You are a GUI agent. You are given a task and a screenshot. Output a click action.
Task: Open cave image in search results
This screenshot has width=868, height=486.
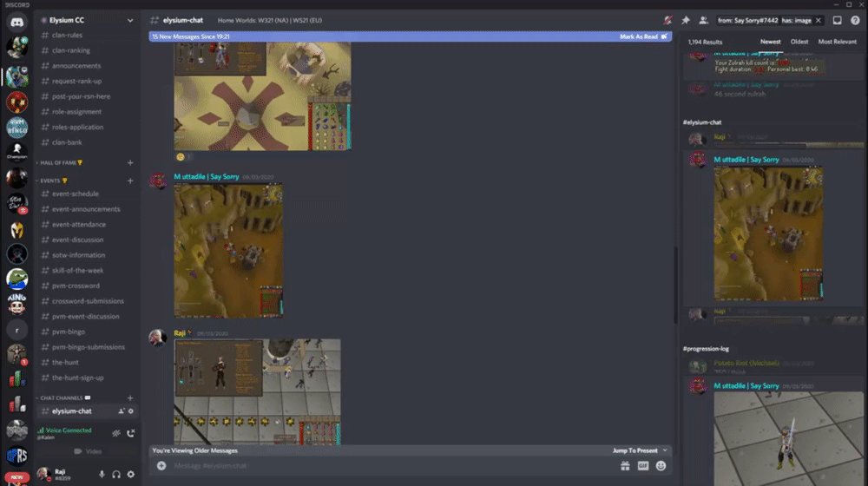tap(768, 233)
